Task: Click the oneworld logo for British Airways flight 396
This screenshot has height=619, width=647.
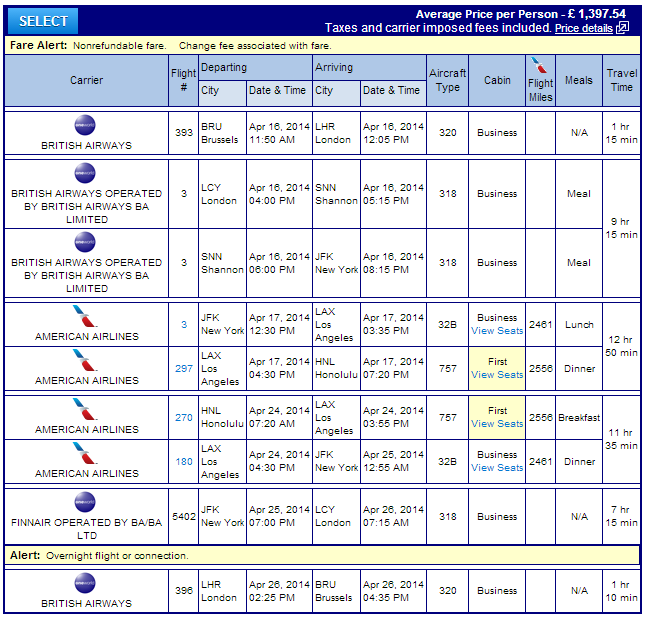Action: 85,584
